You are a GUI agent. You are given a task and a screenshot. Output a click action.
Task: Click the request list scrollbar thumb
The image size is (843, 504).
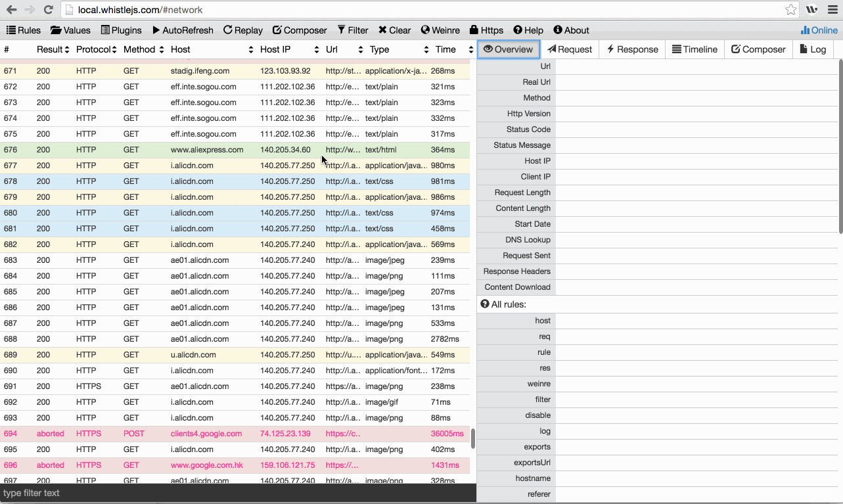472,439
